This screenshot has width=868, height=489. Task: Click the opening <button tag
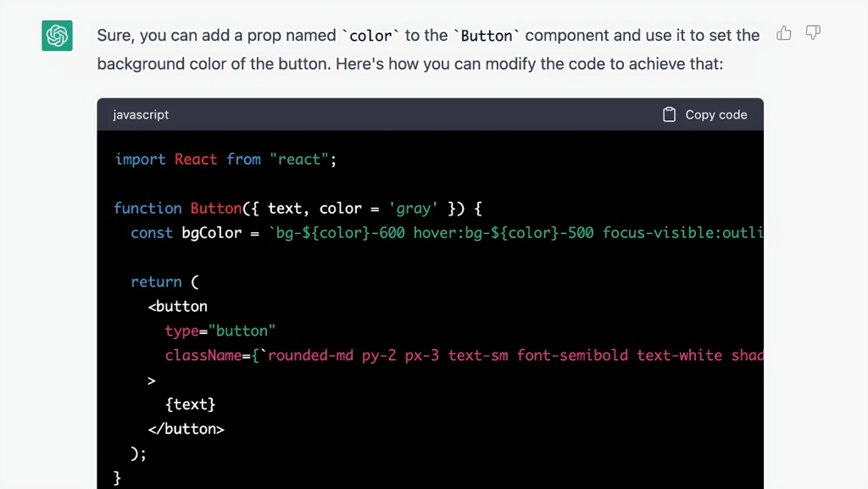click(x=178, y=307)
